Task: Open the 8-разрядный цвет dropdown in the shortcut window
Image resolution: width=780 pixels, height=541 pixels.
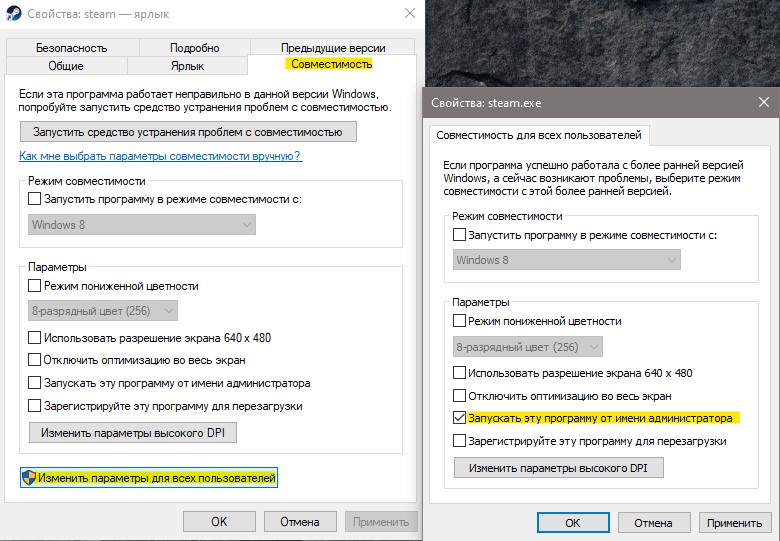Action: (102, 311)
